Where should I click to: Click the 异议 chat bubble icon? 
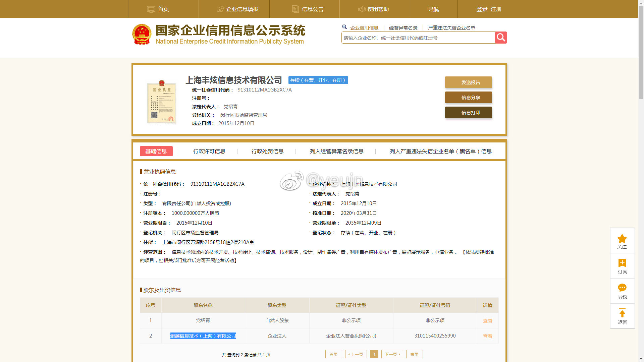(622, 288)
